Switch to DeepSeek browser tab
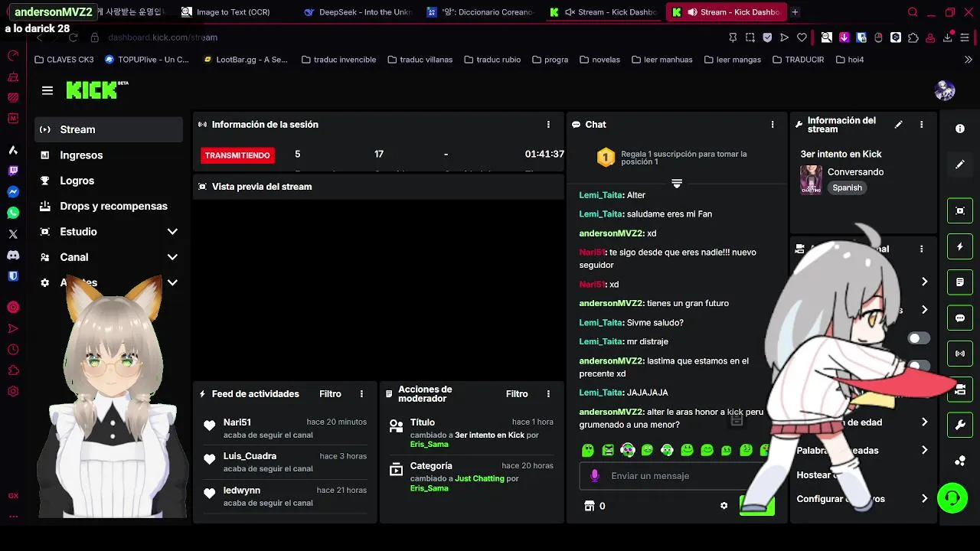This screenshot has height=551, width=980. coord(358,12)
